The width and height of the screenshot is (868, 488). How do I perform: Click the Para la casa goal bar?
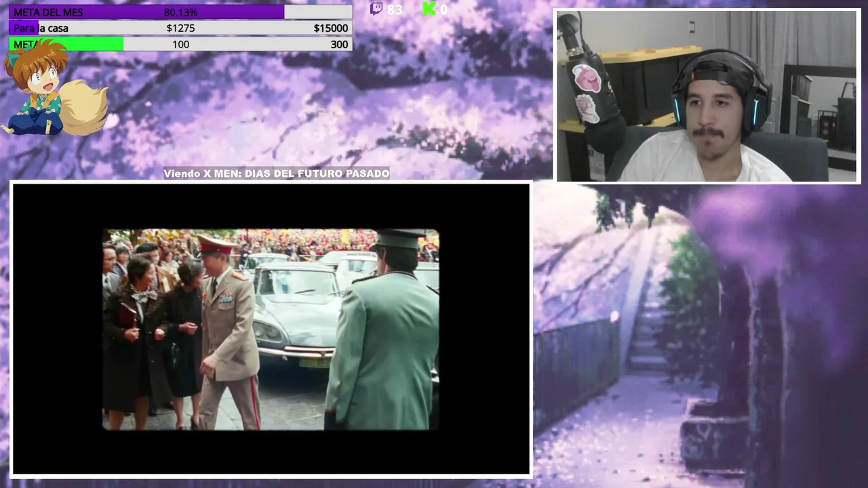pos(180,28)
